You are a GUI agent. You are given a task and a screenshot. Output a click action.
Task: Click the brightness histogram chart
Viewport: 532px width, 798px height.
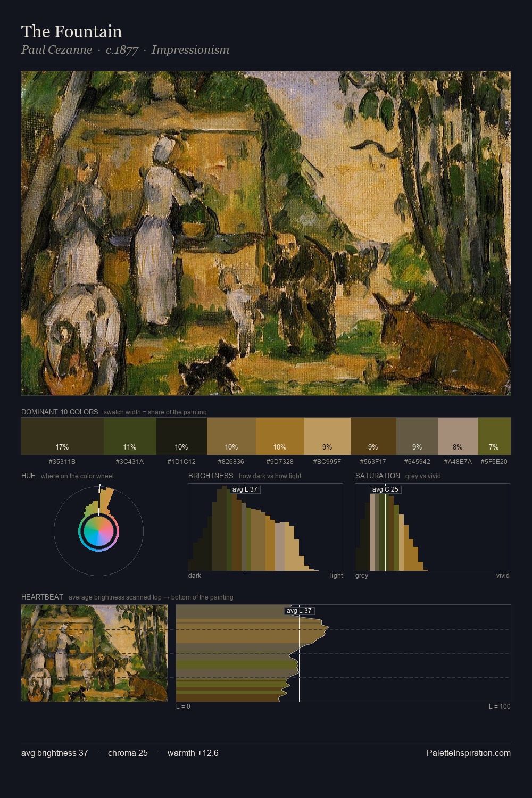coord(265,527)
